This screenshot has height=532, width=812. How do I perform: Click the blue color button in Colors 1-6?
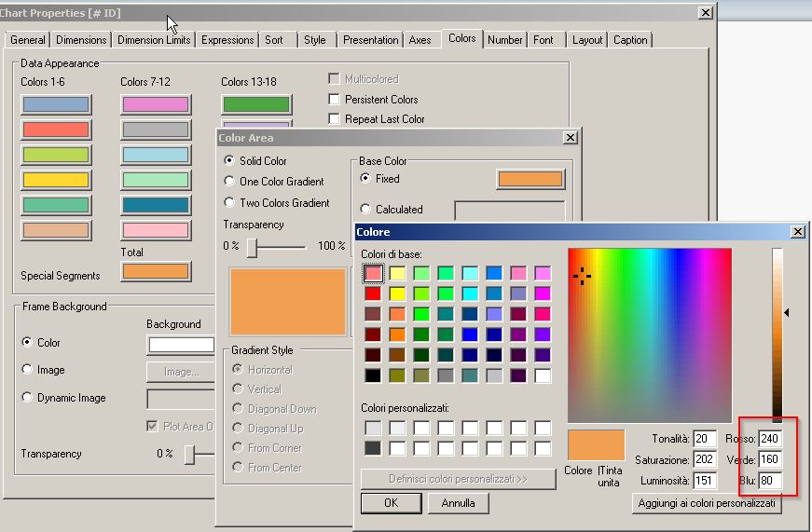(x=56, y=104)
